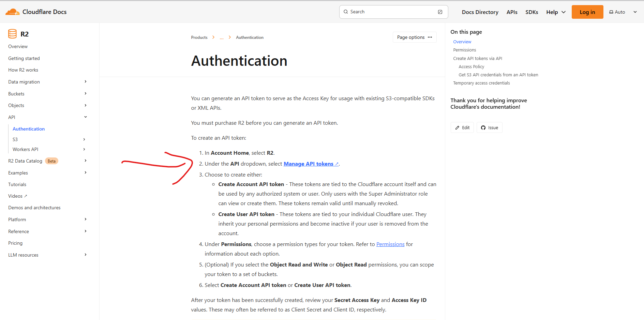The width and height of the screenshot is (644, 320).
Task: Open Tutorials in the sidebar
Action: [x=17, y=184]
